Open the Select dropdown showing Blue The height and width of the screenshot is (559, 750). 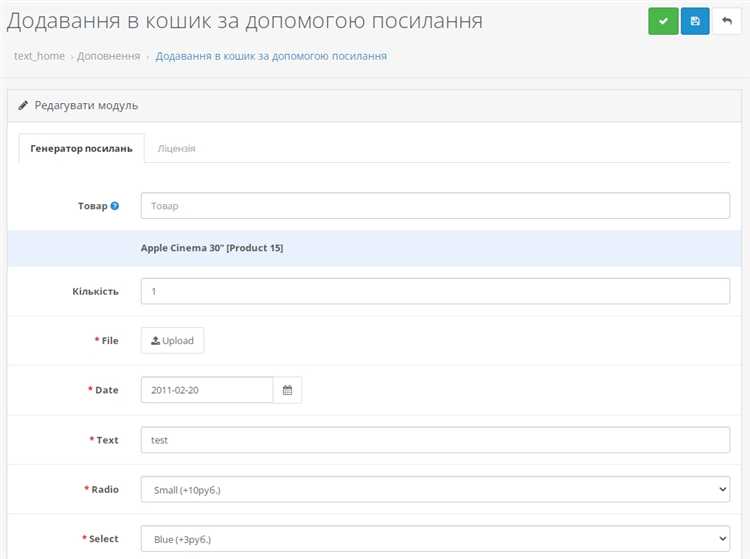coord(435,539)
